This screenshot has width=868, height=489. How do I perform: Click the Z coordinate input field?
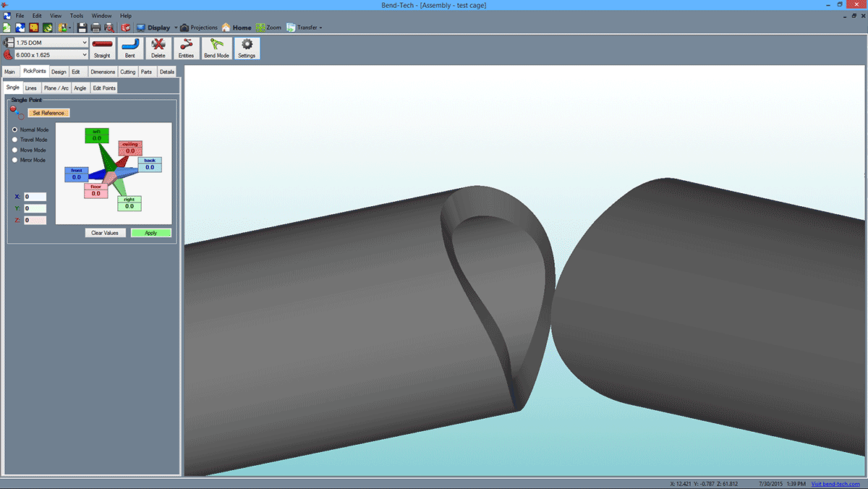35,220
